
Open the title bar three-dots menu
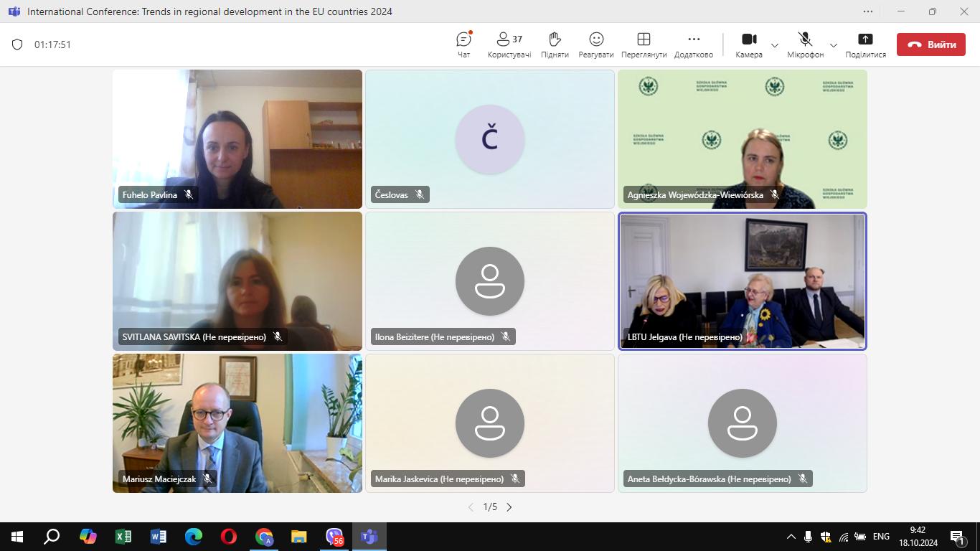[868, 11]
